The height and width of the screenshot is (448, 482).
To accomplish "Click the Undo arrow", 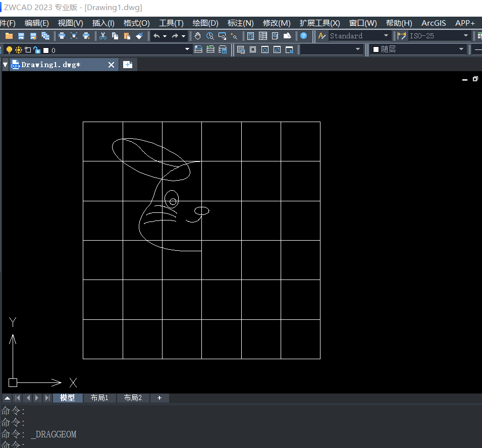I will pos(156,36).
